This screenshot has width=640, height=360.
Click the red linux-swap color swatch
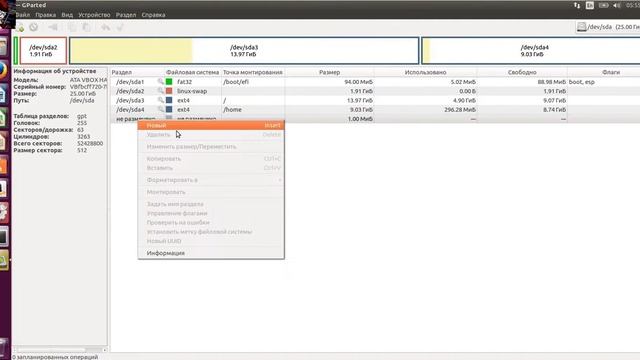169,91
